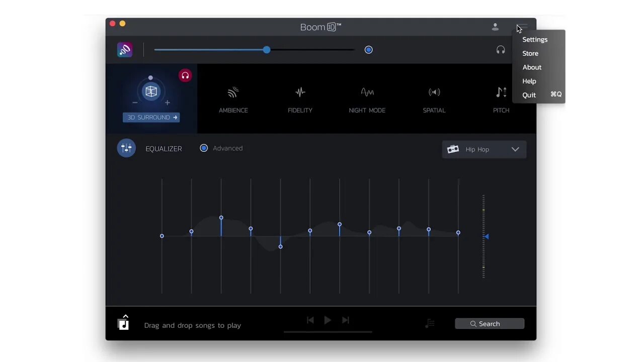Viewport: 644px width, 362px height.
Task: Click the previous track button
Action: click(x=310, y=320)
